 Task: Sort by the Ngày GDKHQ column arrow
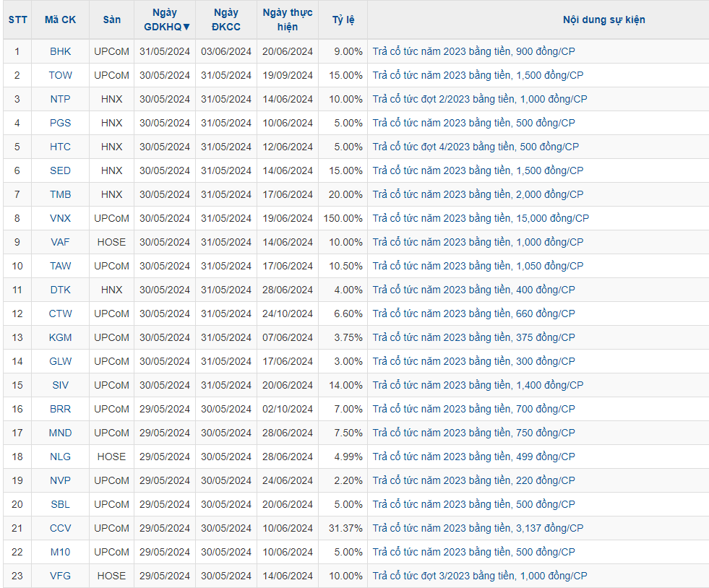(186, 27)
